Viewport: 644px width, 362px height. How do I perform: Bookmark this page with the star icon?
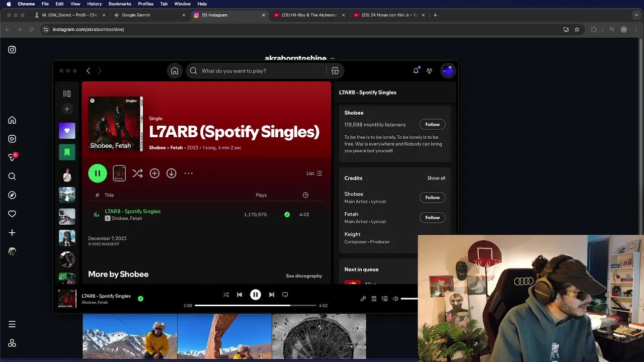(x=577, y=30)
